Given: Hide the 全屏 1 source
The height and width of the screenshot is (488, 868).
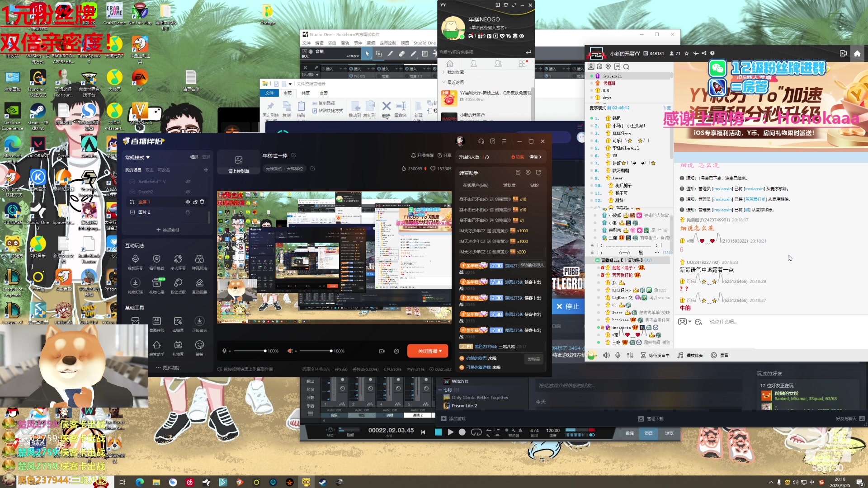Looking at the screenshot, I should coord(188,202).
